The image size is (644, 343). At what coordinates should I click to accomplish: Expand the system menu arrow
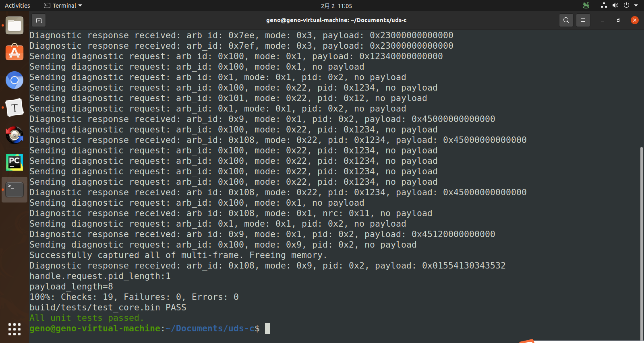[636, 5]
